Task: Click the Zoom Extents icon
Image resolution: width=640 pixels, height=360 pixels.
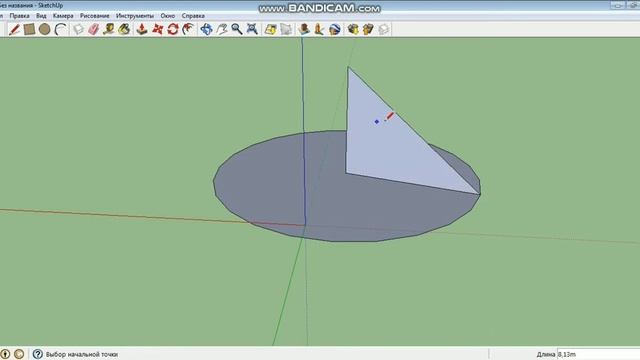Action: tap(252, 29)
